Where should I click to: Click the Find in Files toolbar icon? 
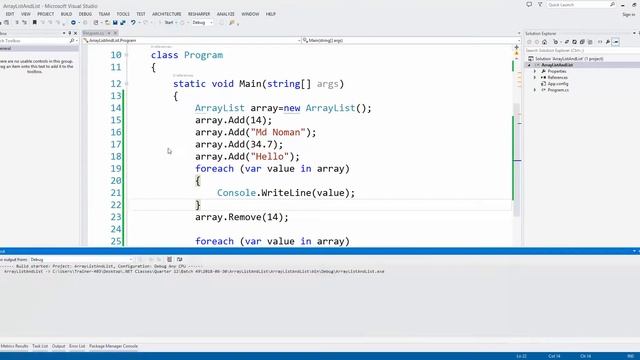(232, 22)
